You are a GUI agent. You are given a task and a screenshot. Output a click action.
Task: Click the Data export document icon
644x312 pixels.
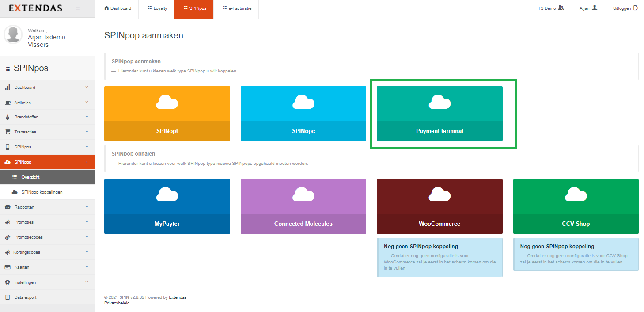[x=8, y=297]
